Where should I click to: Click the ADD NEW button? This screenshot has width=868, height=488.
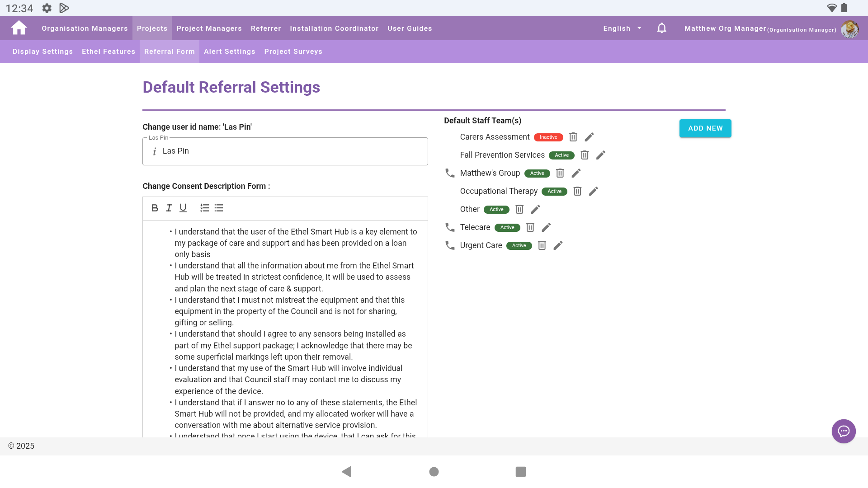[705, 128]
